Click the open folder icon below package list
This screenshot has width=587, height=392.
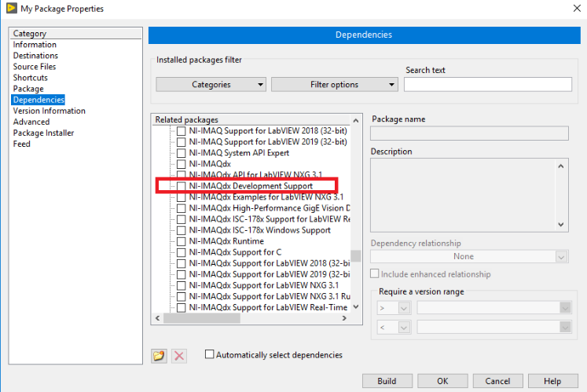click(159, 355)
